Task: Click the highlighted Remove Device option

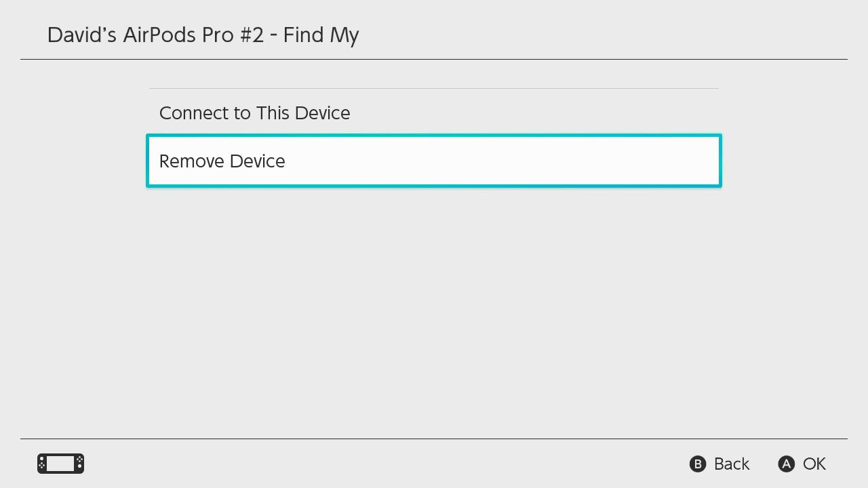Action: 434,161
